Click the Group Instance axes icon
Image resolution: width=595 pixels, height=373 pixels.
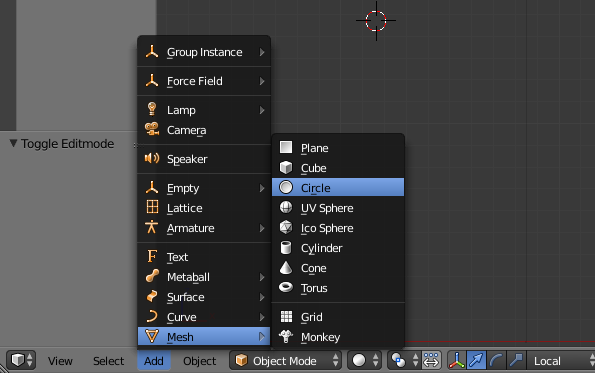152,52
